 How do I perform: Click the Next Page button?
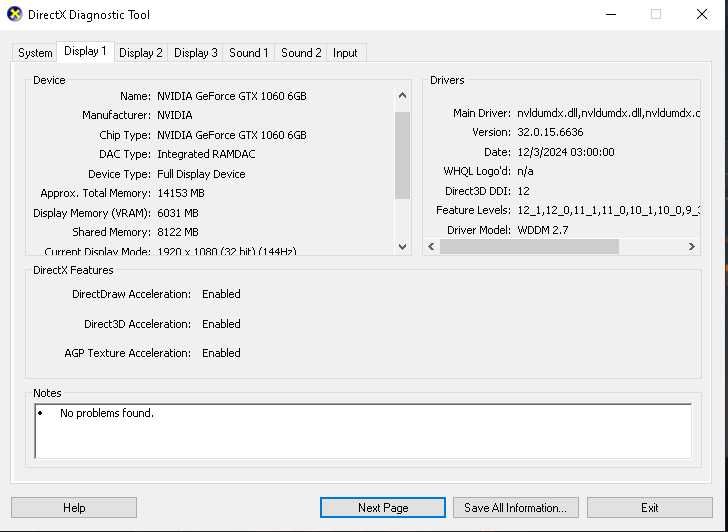(x=383, y=508)
